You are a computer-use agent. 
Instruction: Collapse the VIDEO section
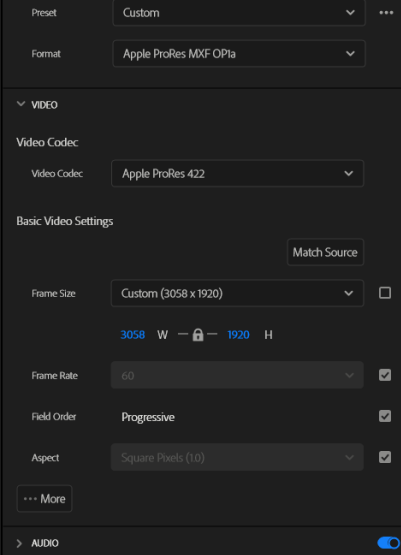pyautogui.click(x=21, y=104)
